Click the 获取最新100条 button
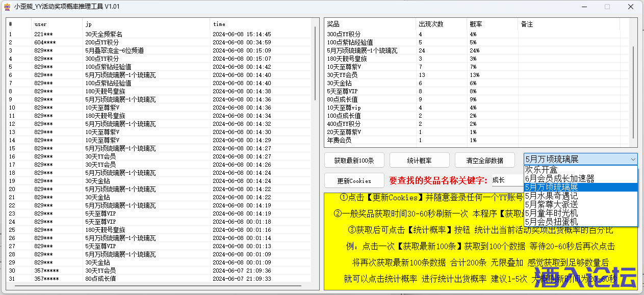 coord(354,160)
